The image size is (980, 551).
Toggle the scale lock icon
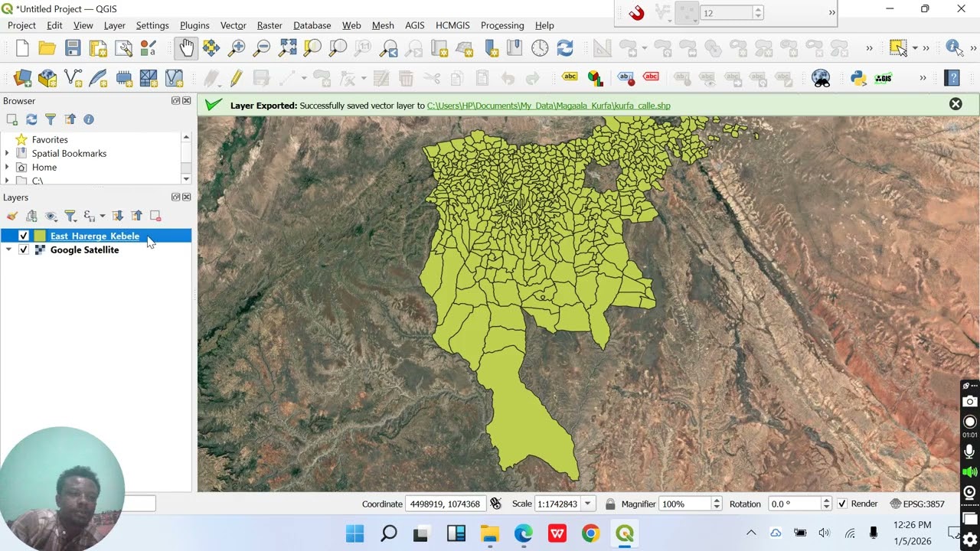[610, 504]
